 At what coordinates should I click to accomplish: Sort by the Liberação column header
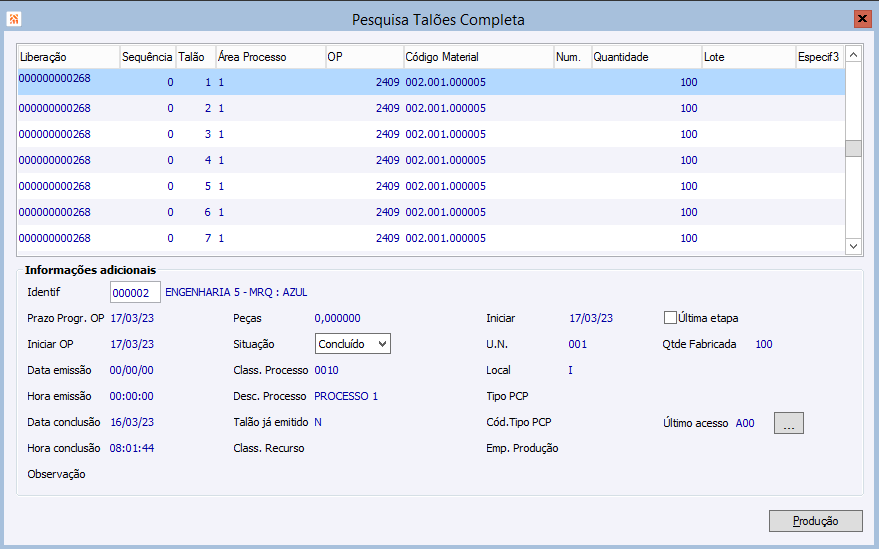point(68,57)
